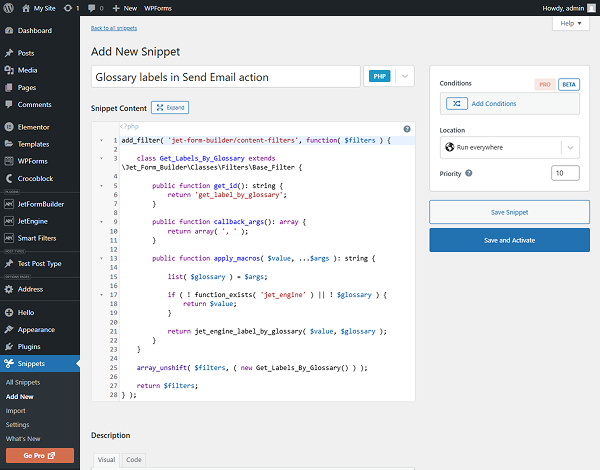Click the Priority number field

click(x=565, y=173)
